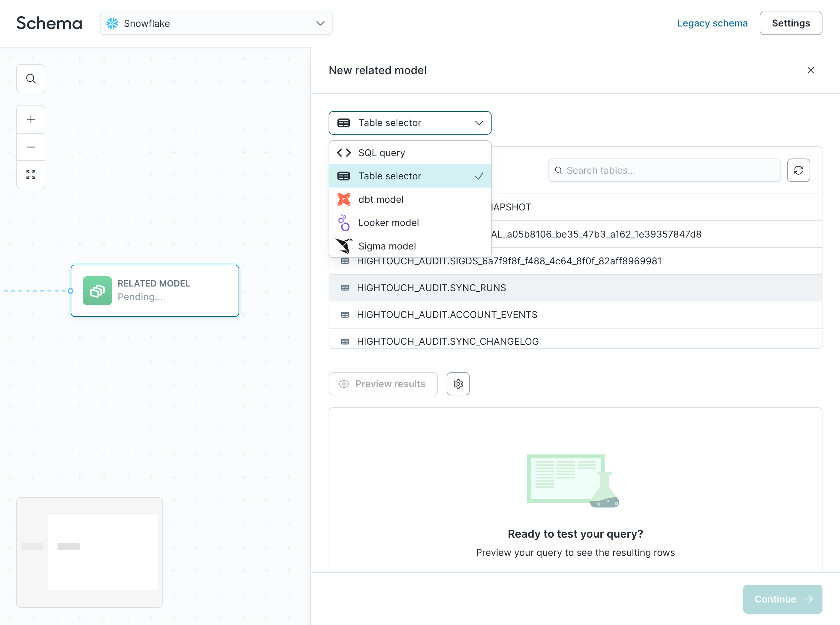Screen dimensions: 840x625
Task: Click settings gear icon near Preview
Action: click(459, 383)
